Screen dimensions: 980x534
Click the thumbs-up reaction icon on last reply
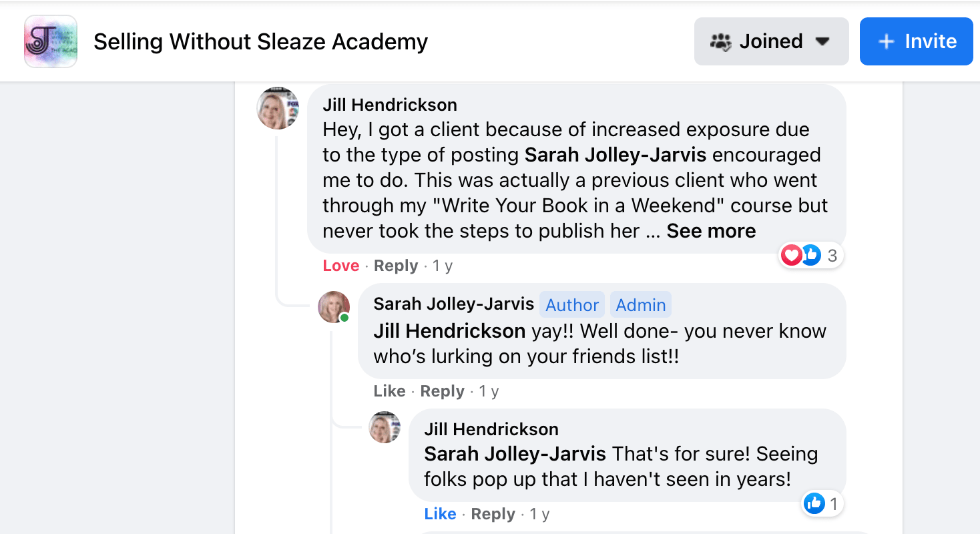point(814,503)
